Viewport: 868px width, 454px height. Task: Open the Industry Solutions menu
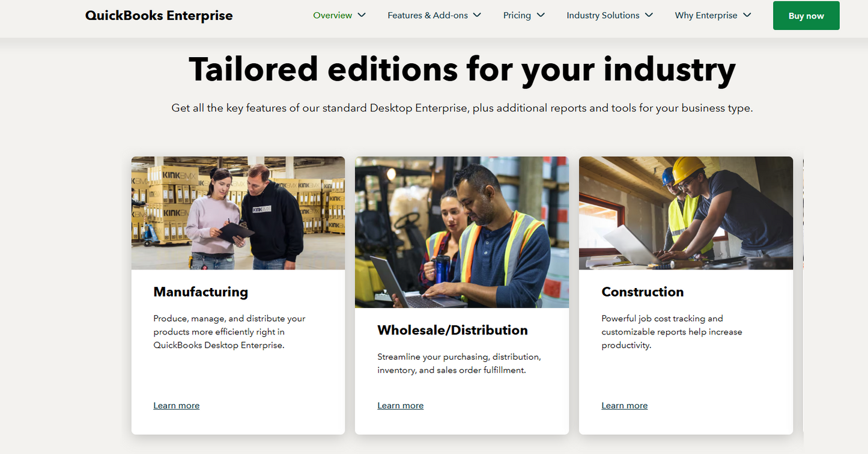click(603, 16)
